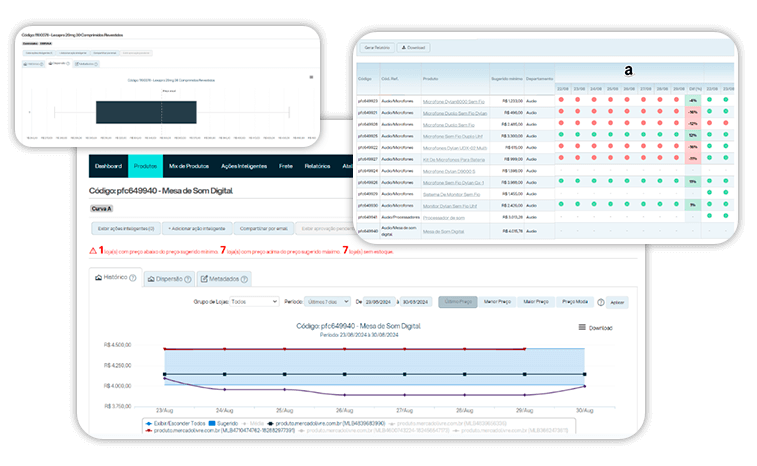Viewport: 757px width, 466px height.
Task: Click the chart hamburger menu icon
Action: tap(583, 327)
